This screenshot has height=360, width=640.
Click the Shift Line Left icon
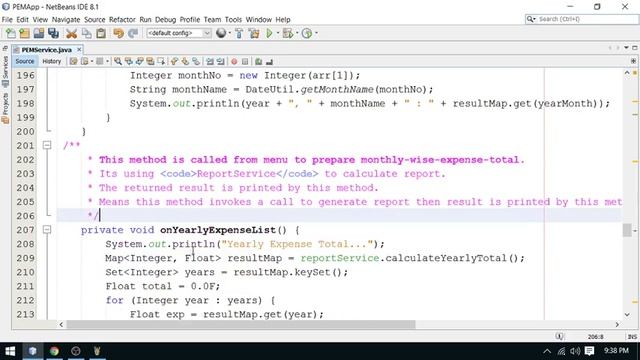pos(210,62)
